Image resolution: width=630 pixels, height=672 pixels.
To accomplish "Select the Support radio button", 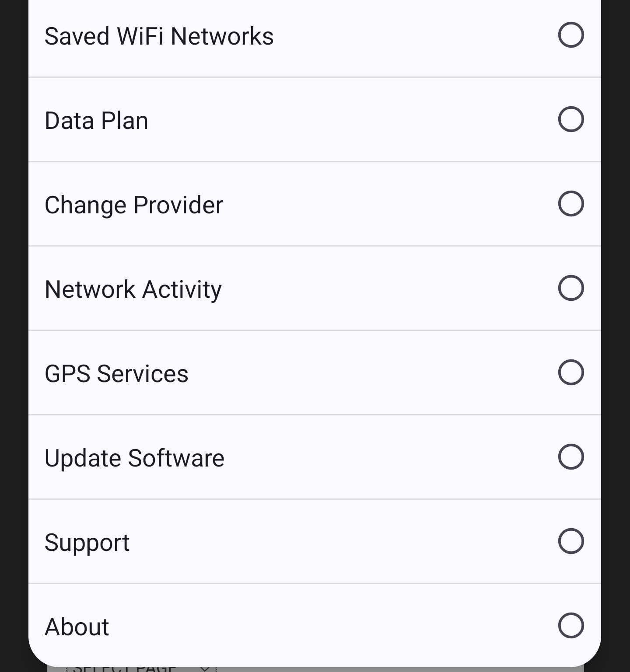I will [x=571, y=541].
